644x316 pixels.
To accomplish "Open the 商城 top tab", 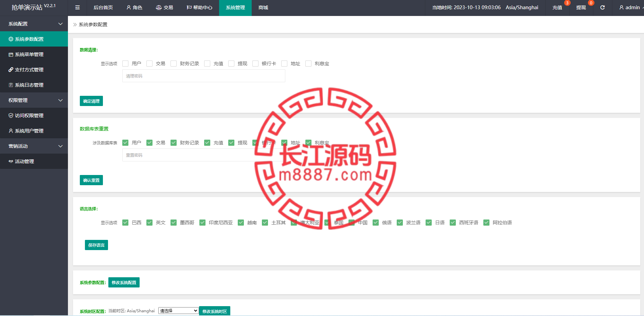I will 263,7.
